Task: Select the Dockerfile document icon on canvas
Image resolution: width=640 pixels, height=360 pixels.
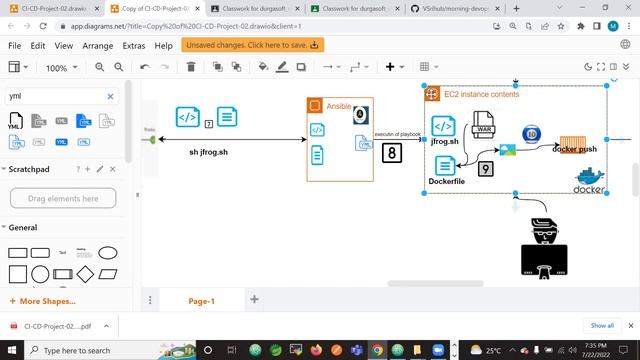Action: point(445,166)
